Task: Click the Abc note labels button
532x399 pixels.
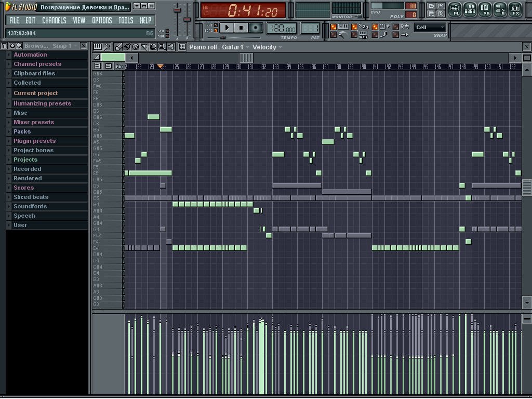Action: (x=119, y=66)
